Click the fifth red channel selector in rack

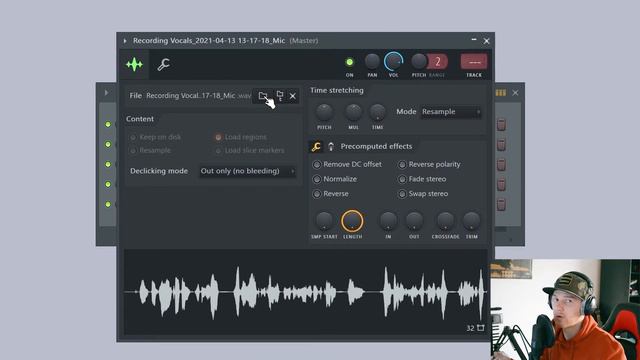pos(501,204)
